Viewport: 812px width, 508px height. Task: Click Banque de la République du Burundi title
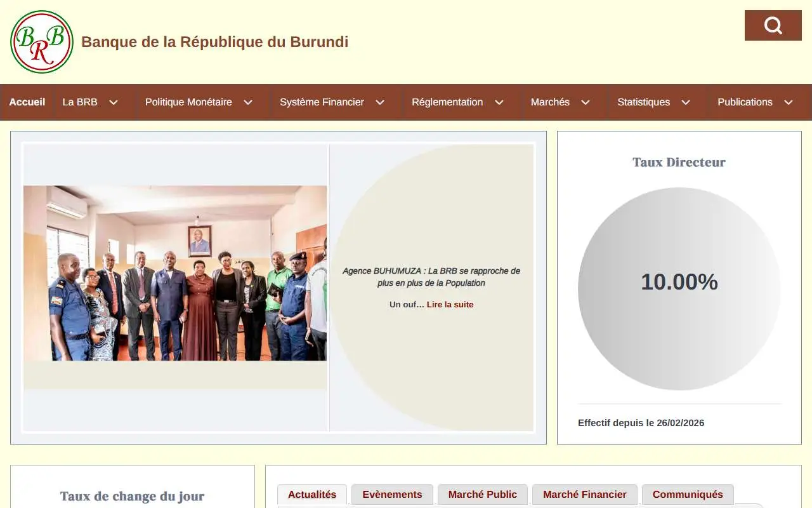(214, 42)
